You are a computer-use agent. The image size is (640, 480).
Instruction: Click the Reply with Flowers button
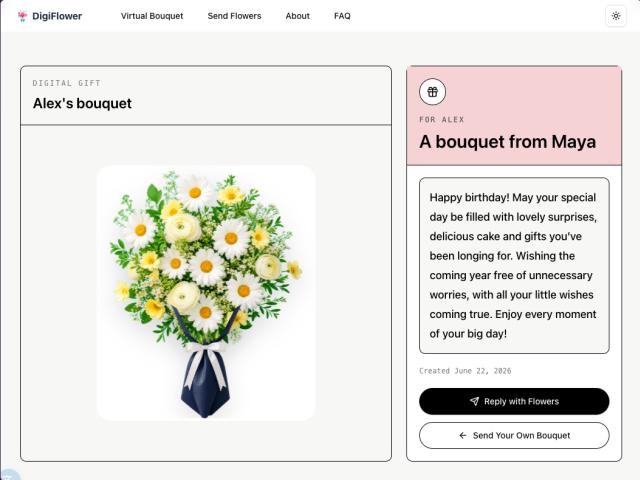click(x=514, y=401)
